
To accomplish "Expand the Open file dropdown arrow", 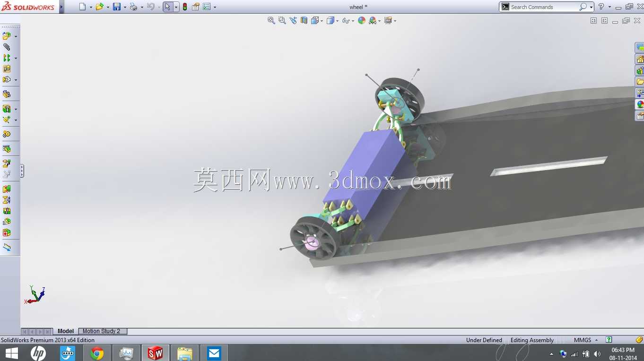I will pos(108,7).
